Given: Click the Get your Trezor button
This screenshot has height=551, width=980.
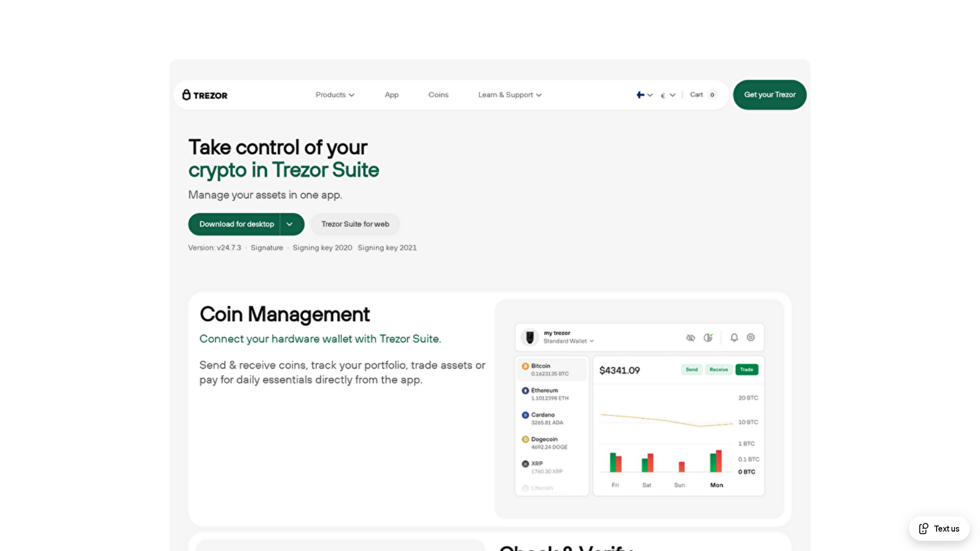Looking at the screenshot, I should [x=770, y=95].
